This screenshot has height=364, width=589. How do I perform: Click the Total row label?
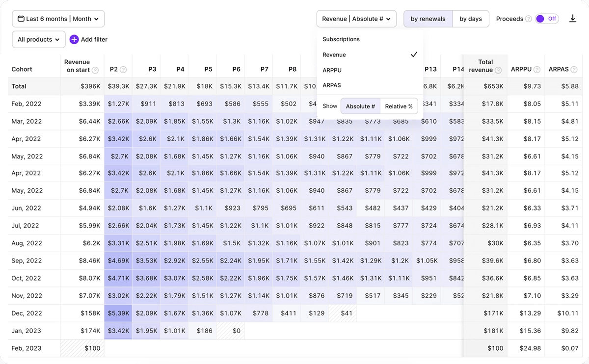pos(19,86)
